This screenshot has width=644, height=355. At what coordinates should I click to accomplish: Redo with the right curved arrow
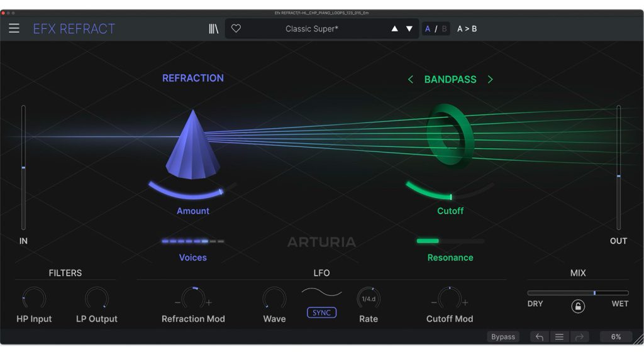(x=579, y=337)
